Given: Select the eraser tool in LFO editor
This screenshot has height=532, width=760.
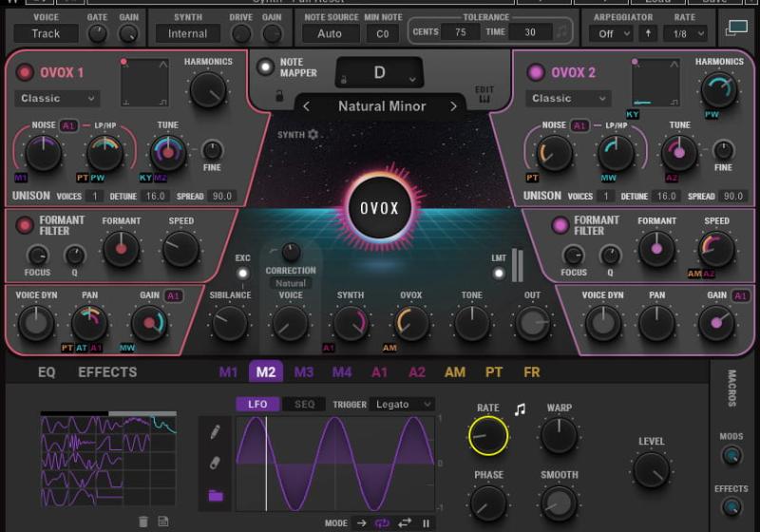Looking at the screenshot, I should pos(215,463).
